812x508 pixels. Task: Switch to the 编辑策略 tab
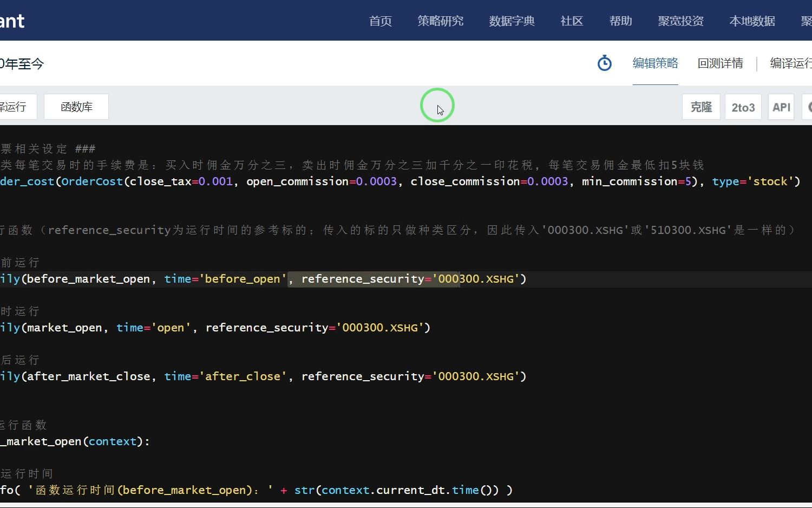(655, 63)
